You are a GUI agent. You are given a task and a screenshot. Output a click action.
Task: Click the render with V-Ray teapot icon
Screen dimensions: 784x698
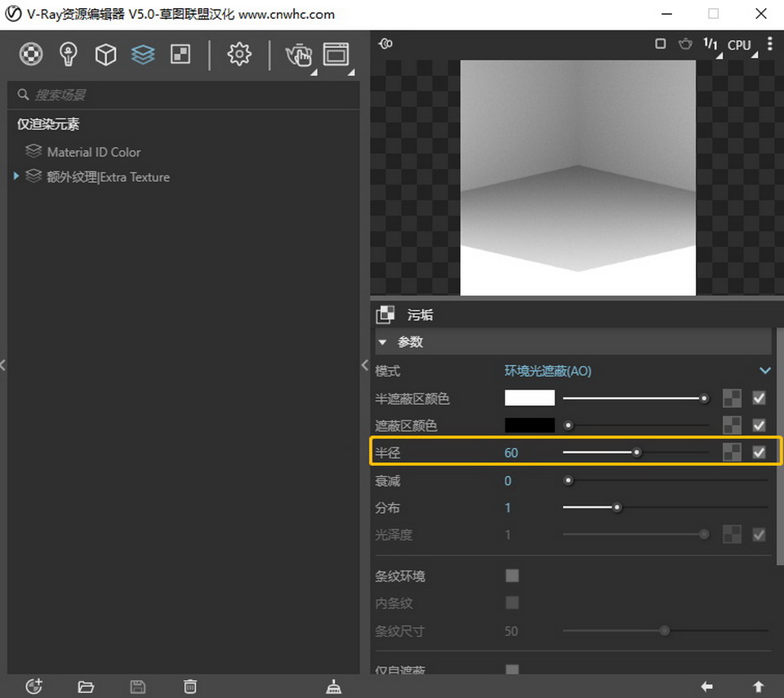[298, 55]
